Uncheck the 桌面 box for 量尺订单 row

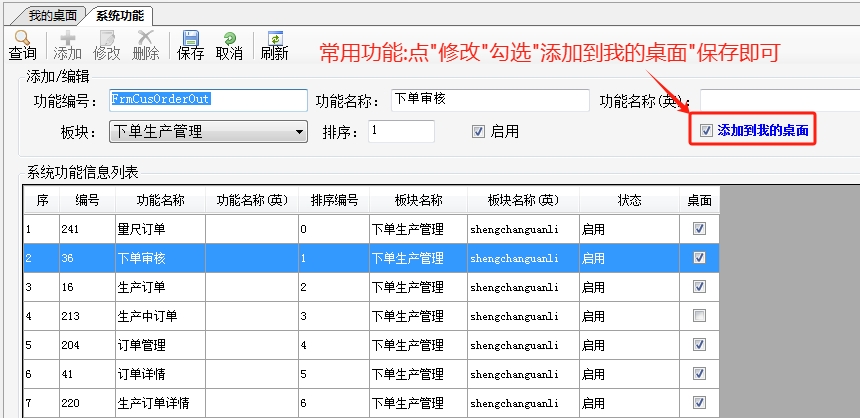[x=699, y=229]
